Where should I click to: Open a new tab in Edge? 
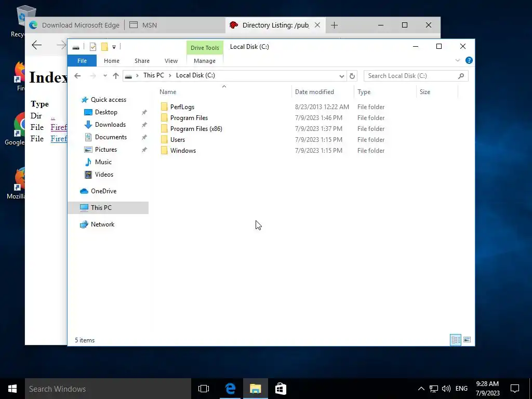pos(334,25)
